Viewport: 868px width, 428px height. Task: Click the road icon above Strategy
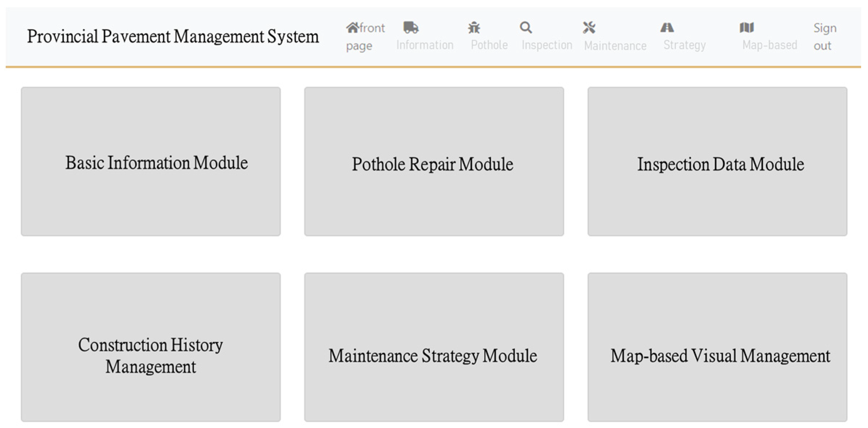point(667,28)
